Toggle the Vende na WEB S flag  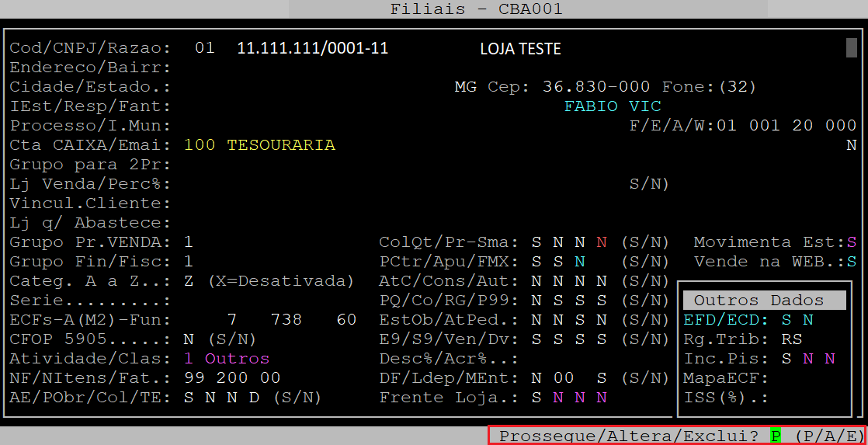pos(851,262)
